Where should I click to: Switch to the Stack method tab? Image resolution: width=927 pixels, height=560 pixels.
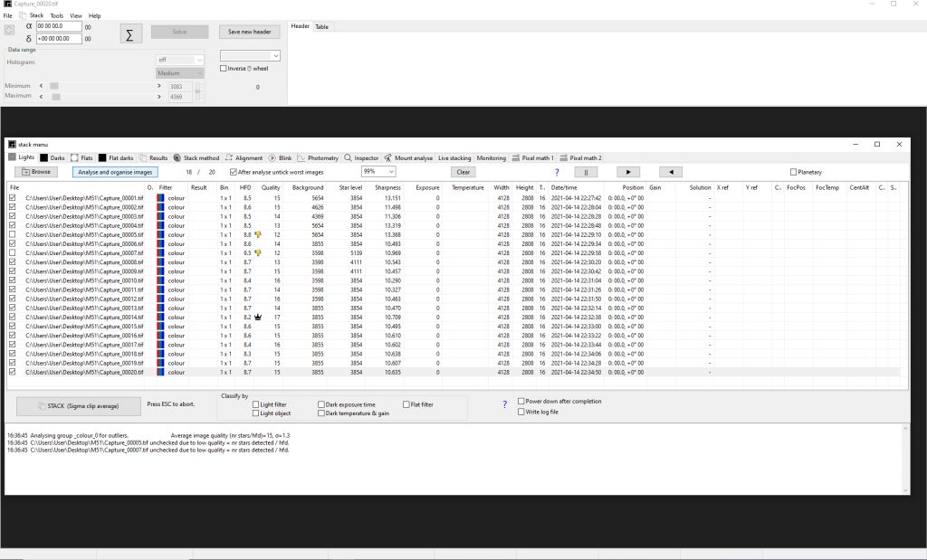coord(196,158)
